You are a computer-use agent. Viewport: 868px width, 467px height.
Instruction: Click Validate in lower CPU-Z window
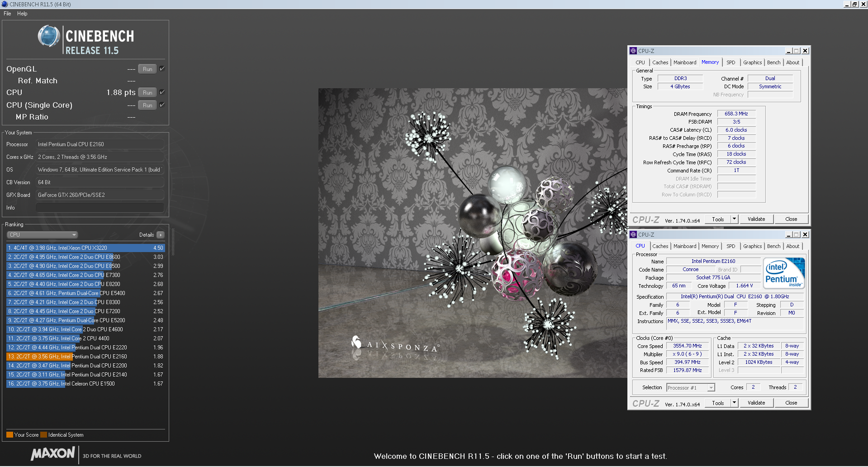(756, 403)
